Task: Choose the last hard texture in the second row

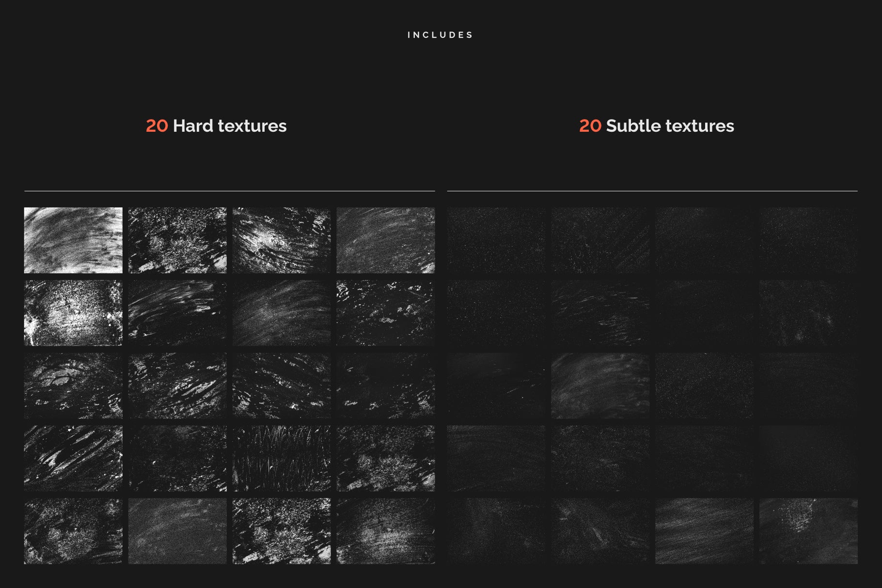Action: (x=386, y=313)
